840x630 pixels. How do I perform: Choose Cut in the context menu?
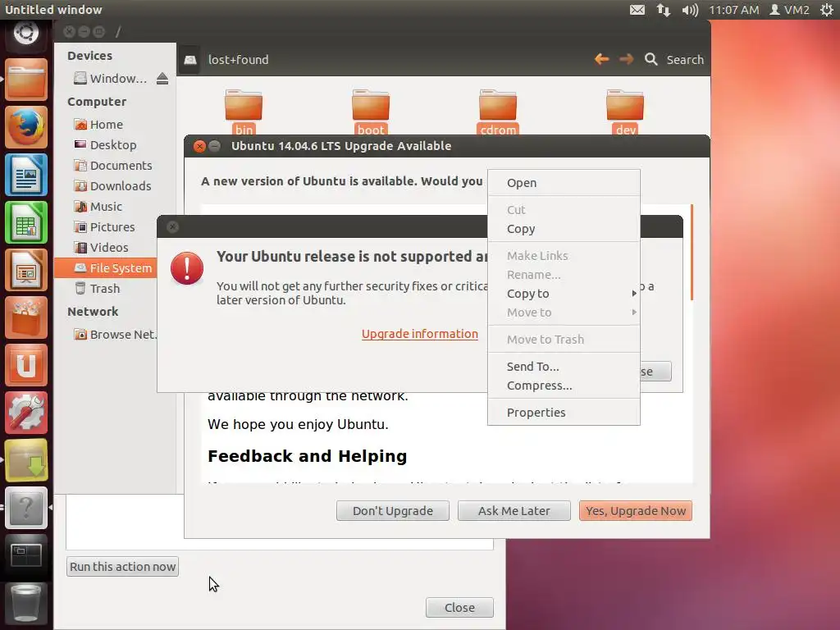click(x=564, y=210)
